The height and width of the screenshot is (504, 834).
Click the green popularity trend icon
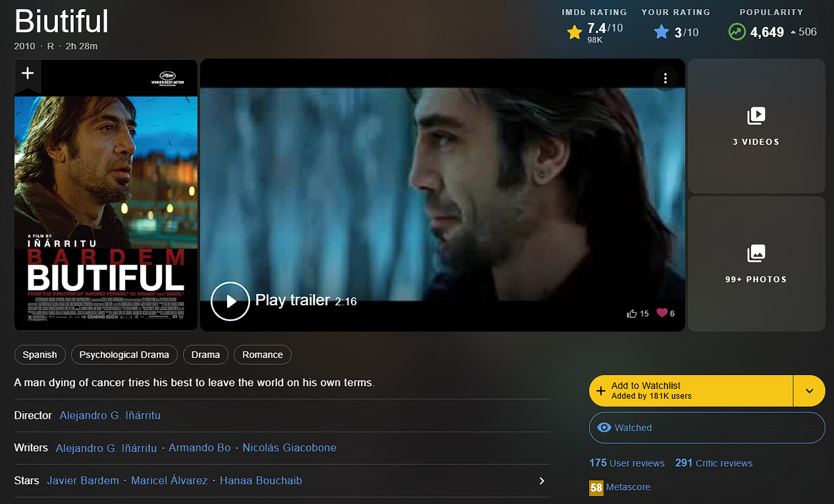(737, 32)
